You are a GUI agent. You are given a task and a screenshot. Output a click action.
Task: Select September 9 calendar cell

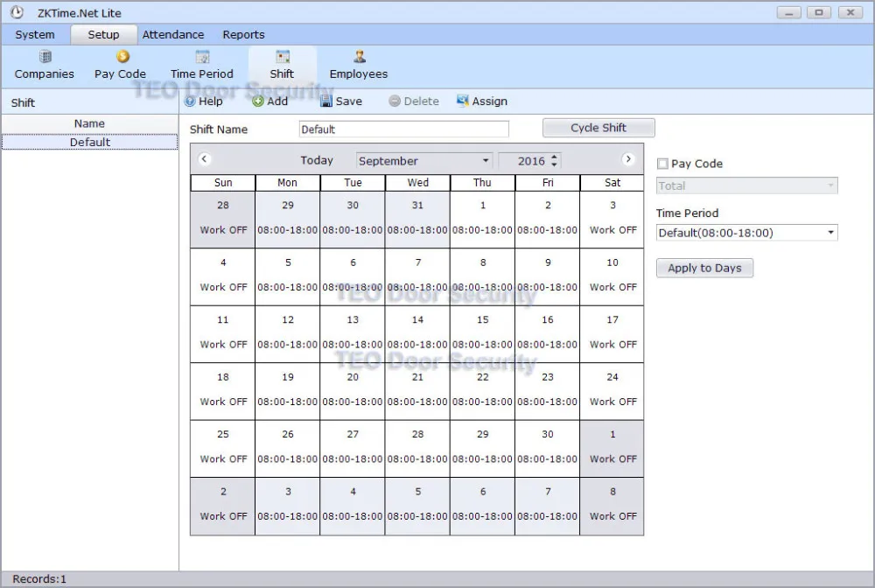click(x=548, y=276)
